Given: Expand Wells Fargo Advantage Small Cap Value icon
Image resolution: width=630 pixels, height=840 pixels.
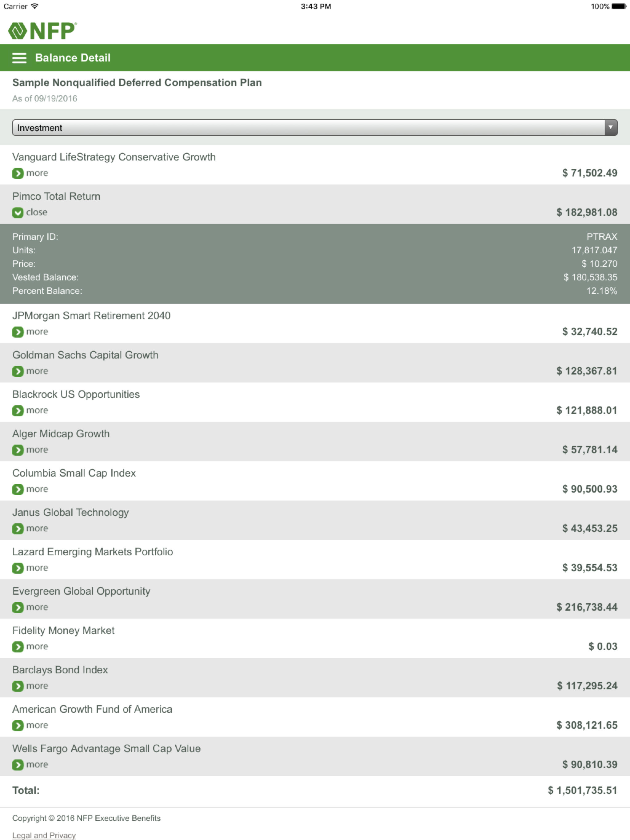Looking at the screenshot, I should pos(18,765).
